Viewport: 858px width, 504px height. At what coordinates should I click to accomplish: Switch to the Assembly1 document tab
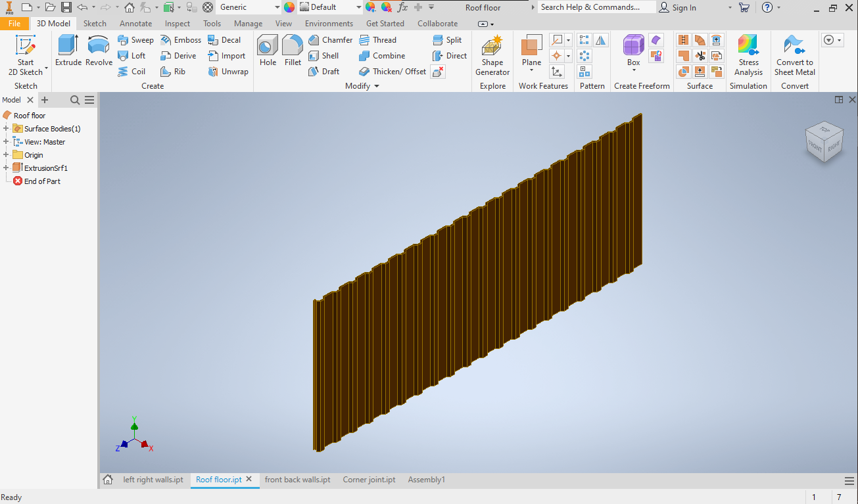pyautogui.click(x=426, y=480)
